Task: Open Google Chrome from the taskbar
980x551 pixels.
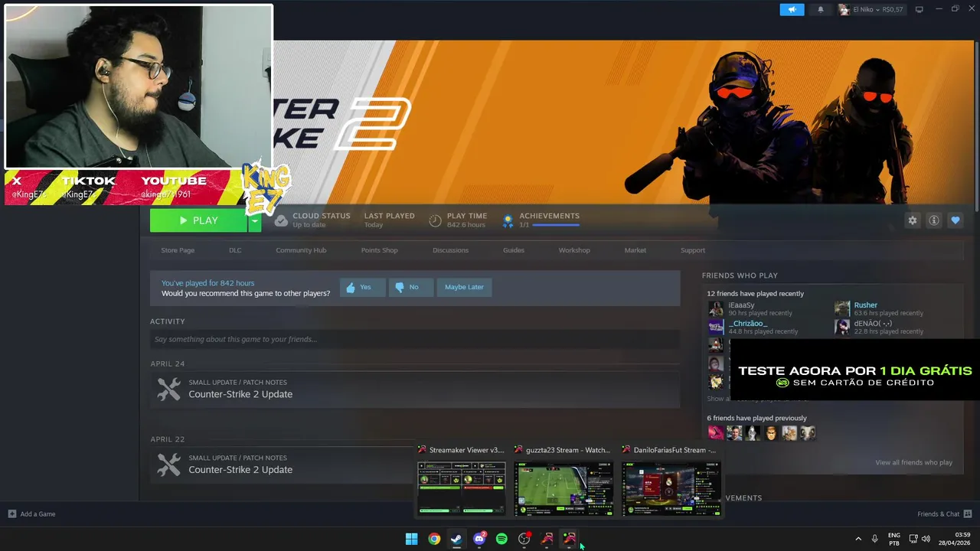Action: point(434,539)
